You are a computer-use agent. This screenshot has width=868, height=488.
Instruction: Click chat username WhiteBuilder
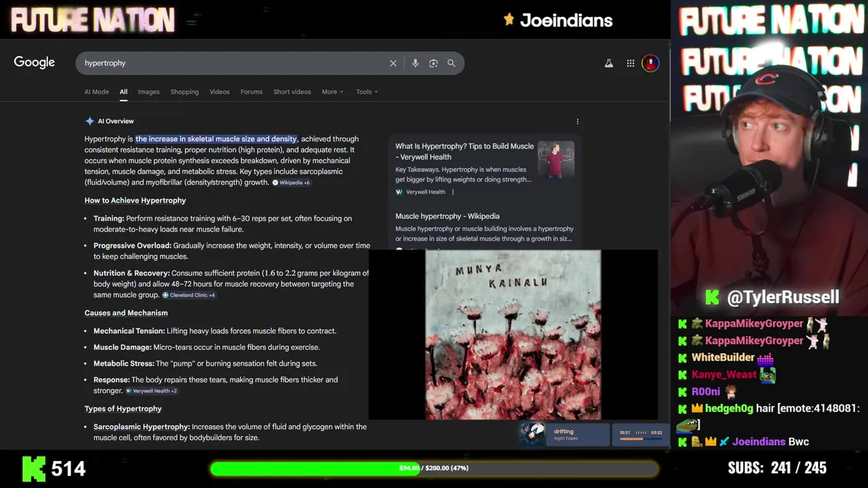click(x=723, y=357)
